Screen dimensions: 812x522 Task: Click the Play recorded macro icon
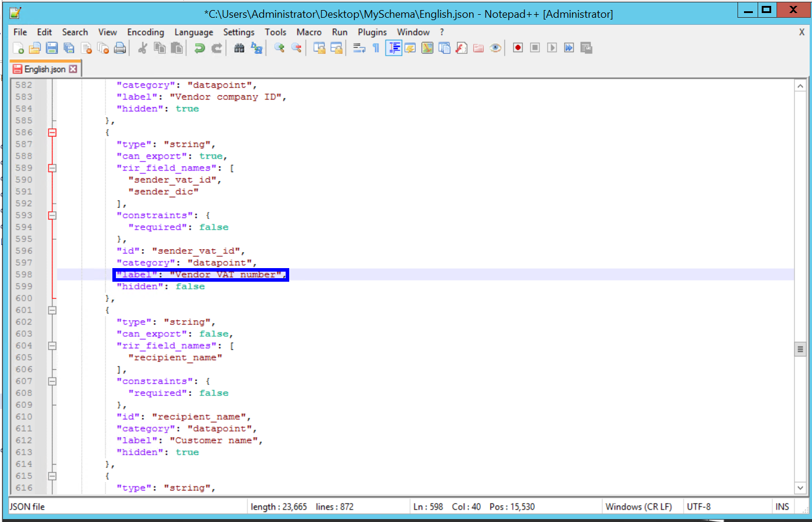(x=551, y=47)
